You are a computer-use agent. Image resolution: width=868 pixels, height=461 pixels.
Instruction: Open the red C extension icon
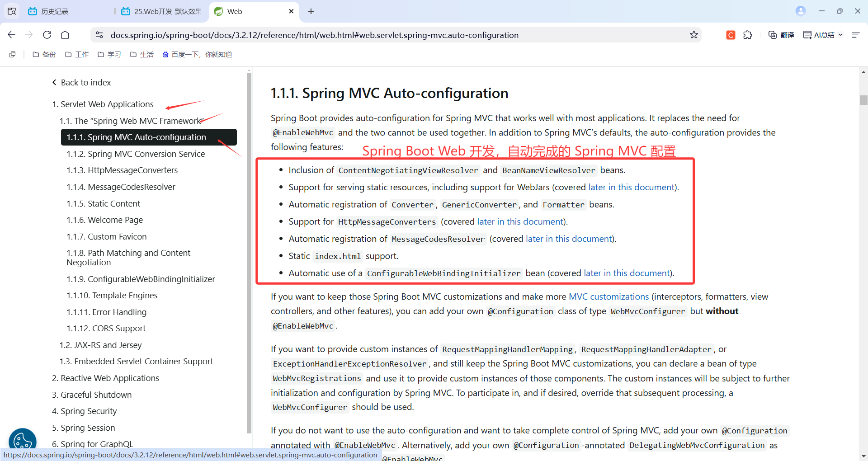pyautogui.click(x=731, y=35)
